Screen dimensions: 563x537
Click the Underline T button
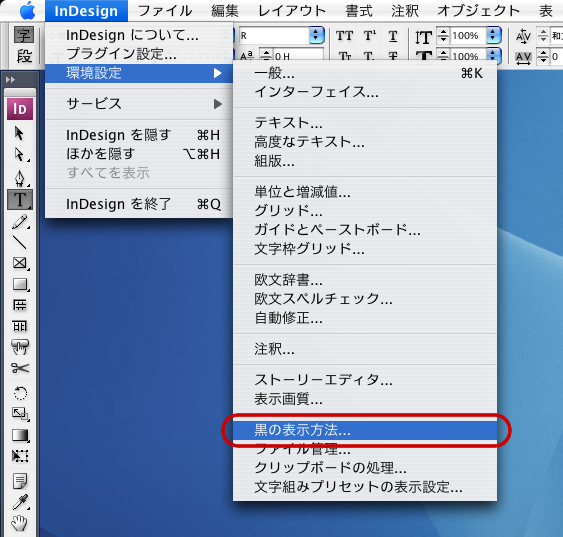393,36
